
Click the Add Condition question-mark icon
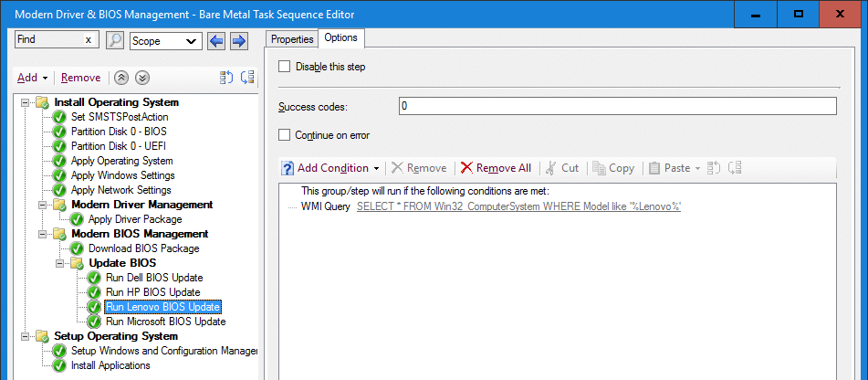coord(288,168)
